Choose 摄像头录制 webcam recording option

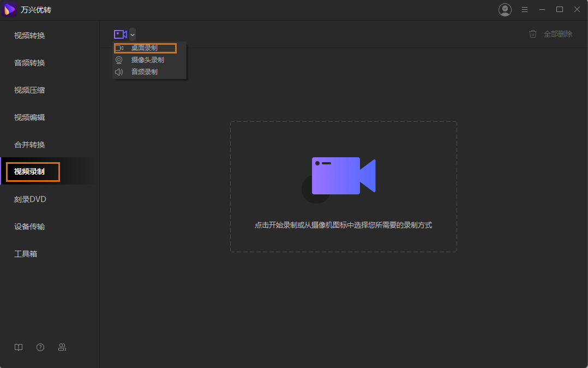[147, 60]
